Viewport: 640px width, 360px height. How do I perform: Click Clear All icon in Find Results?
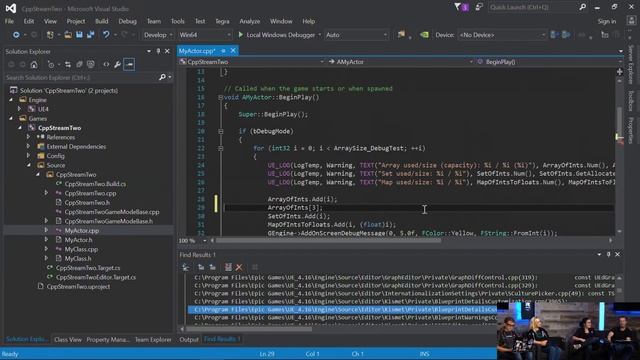(x=228, y=267)
